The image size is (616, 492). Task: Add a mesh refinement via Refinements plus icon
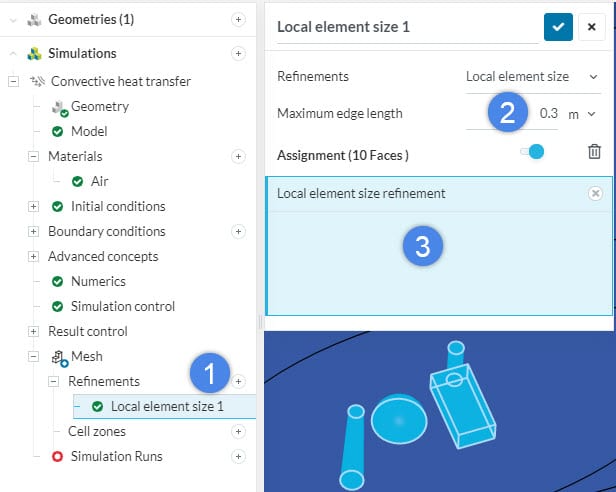238,381
